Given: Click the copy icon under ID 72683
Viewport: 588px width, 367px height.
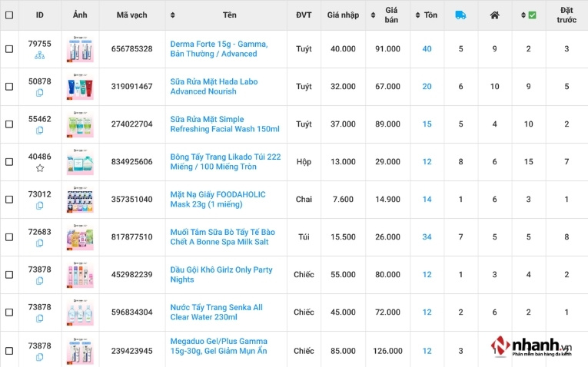Looking at the screenshot, I should point(40,243).
